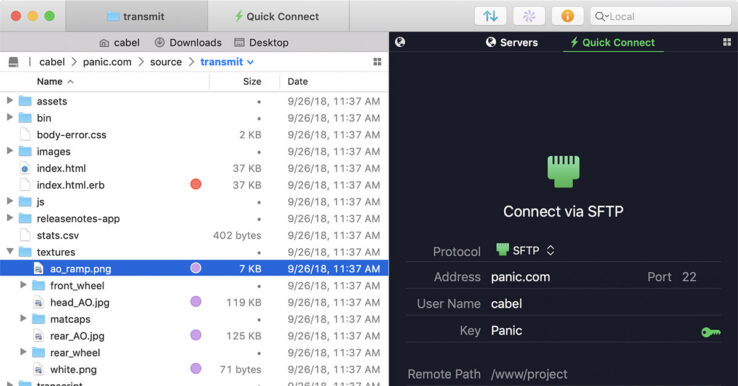Click the body-error.css file icon
The image size is (738, 386).
click(25, 135)
